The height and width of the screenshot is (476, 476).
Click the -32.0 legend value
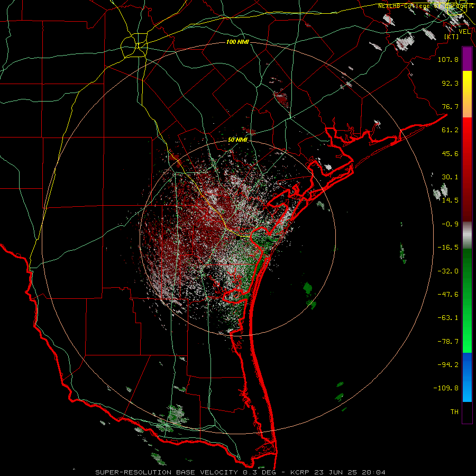coord(448,271)
